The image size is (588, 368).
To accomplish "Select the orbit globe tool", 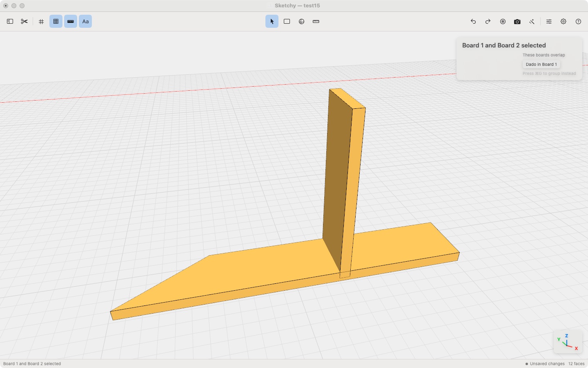I will (301, 22).
